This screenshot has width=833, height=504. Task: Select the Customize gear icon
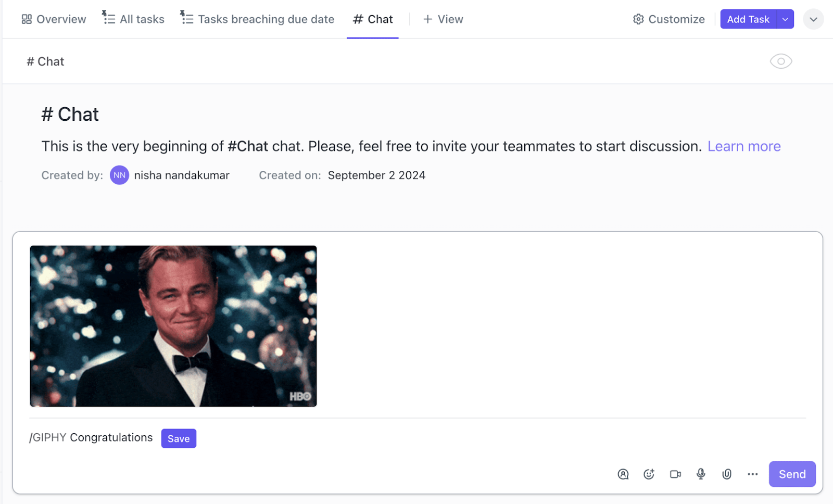click(638, 19)
